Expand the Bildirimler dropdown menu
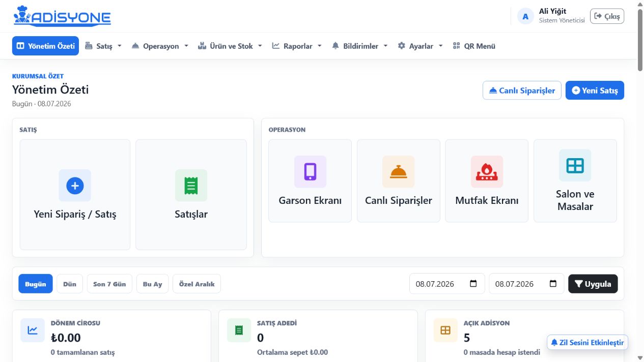 (x=360, y=46)
